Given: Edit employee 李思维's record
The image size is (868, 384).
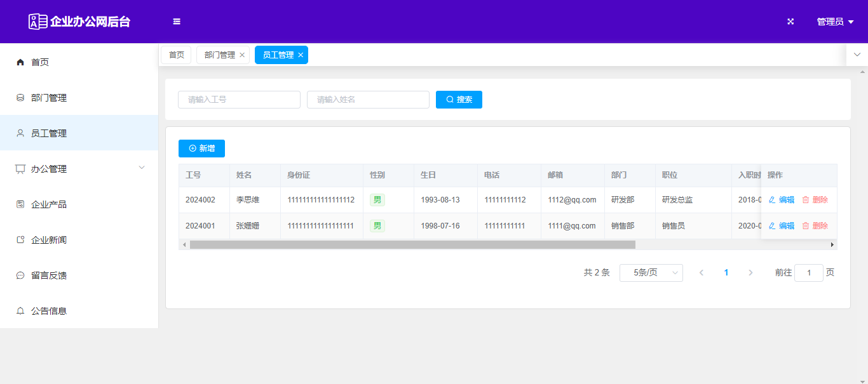Looking at the screenshot, I should (x=782, y=200).
